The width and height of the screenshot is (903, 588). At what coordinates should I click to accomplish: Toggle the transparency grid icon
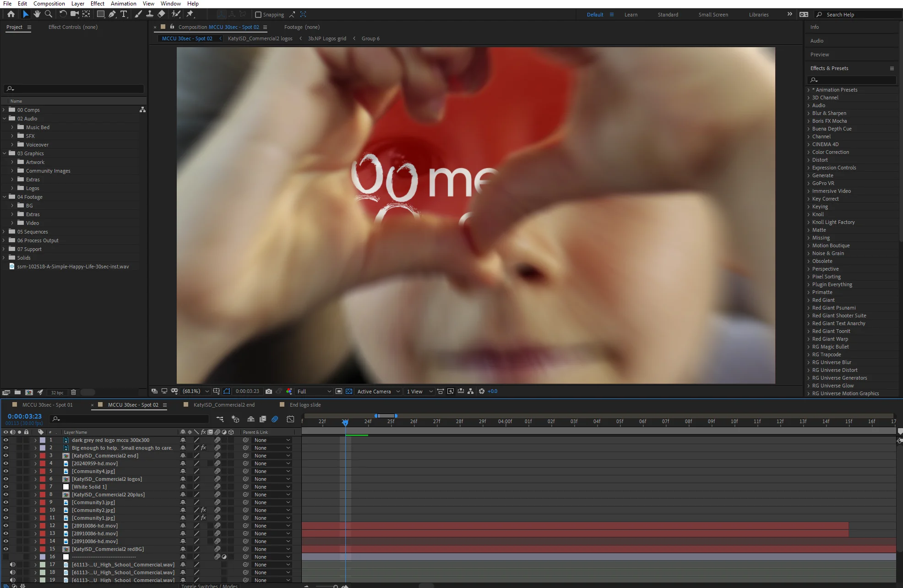click(x=349, y=391)
